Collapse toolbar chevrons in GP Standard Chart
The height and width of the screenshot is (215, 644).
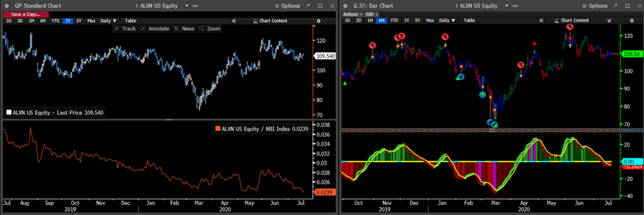coord(234,20)
